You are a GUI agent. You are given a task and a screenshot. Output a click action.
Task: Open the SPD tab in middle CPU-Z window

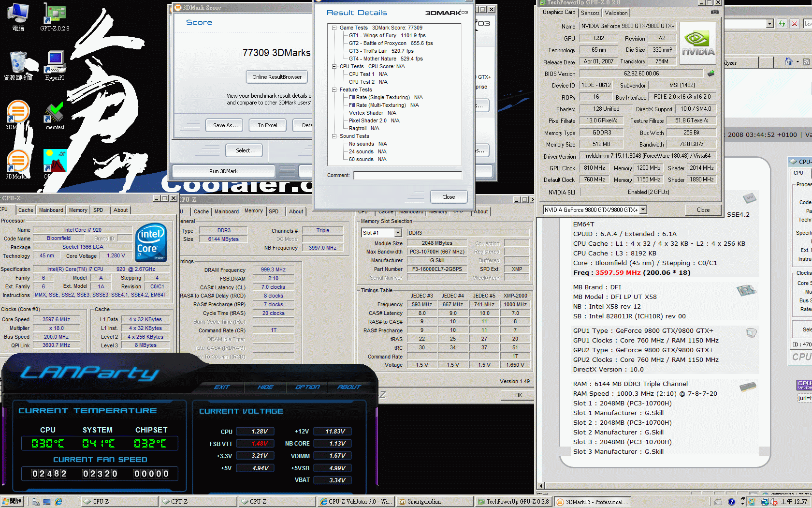[274, 211]
